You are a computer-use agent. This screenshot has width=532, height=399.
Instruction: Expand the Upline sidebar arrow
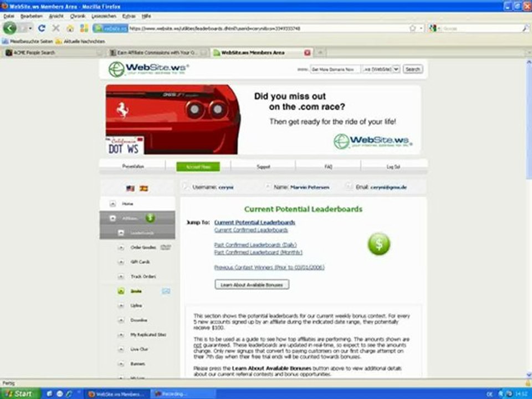coord(121,306)
